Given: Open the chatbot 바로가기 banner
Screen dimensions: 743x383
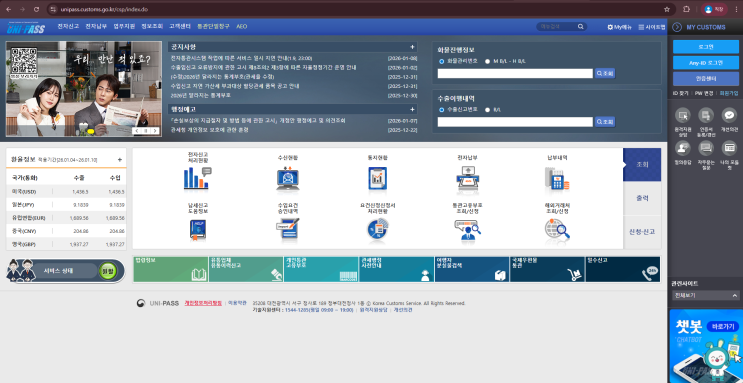Looking at the screenshot, I should [x=723, y=327].
